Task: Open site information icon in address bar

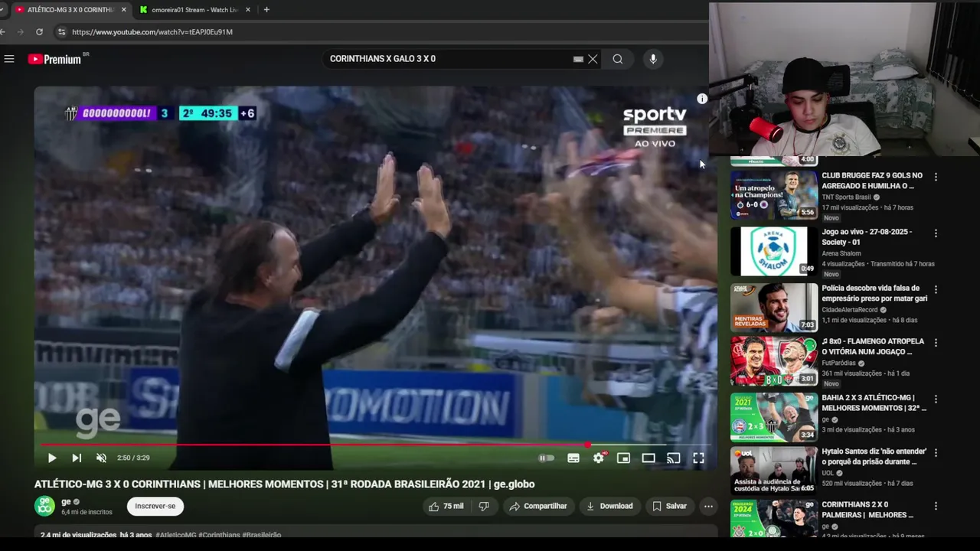Action: point(61,32)
